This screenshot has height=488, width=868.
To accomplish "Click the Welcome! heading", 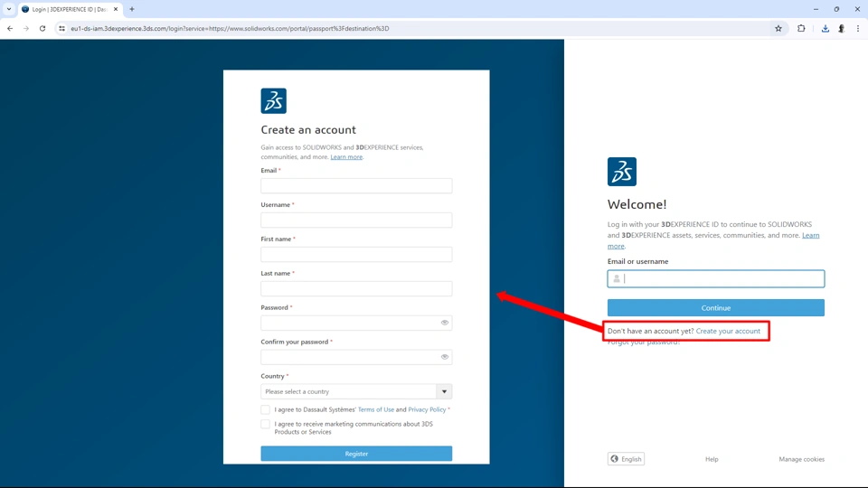I will (637, 205).
